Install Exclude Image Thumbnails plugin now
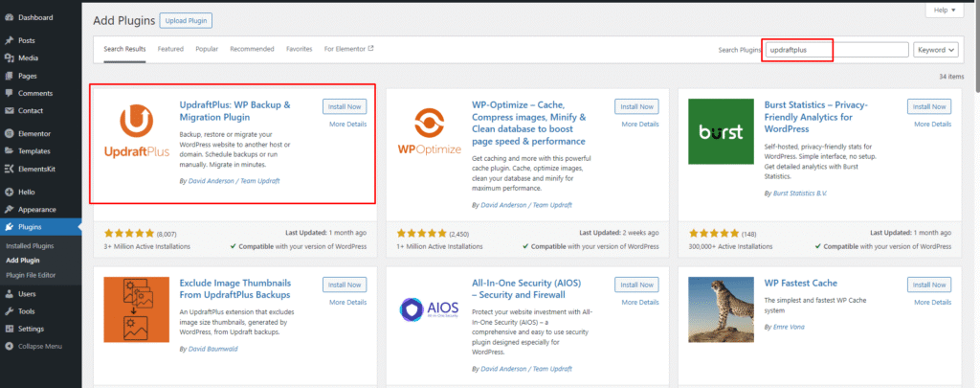The image size is (980, 388). [x=345, y=285]
